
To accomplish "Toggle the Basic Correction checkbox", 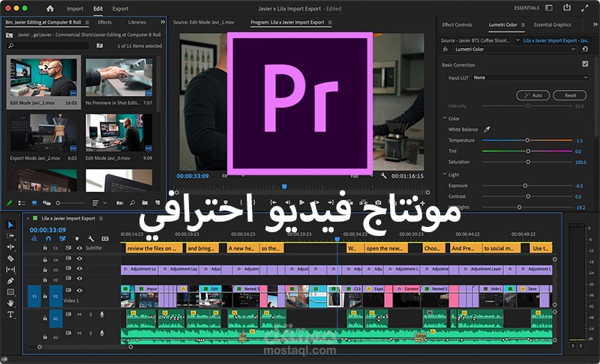I will [x=585, y=64].
